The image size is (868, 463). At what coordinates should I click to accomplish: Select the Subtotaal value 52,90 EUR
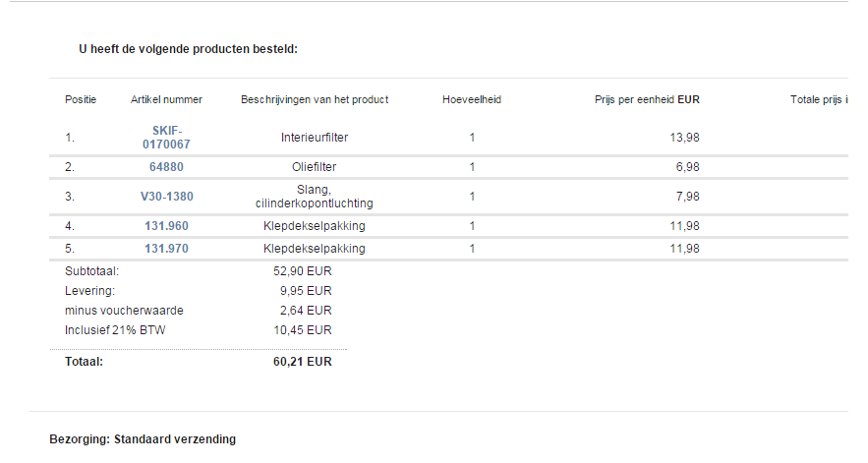pyautogui.click(x=302, y=271)
